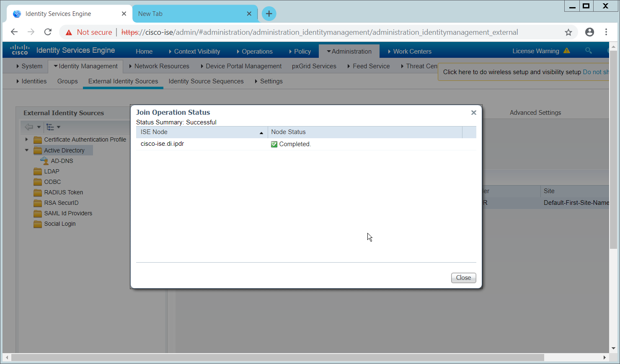This screenshot has height=364, width=620.
Task: Select the AD-DNS join point
Action: pos(62,161)
